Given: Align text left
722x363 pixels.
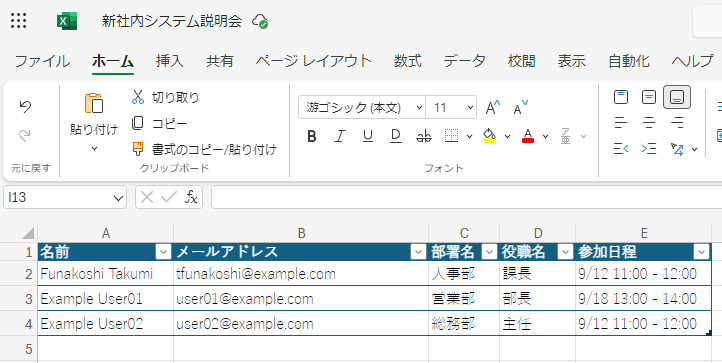Looking at the screenshot, I should click(x=621, y=123).
